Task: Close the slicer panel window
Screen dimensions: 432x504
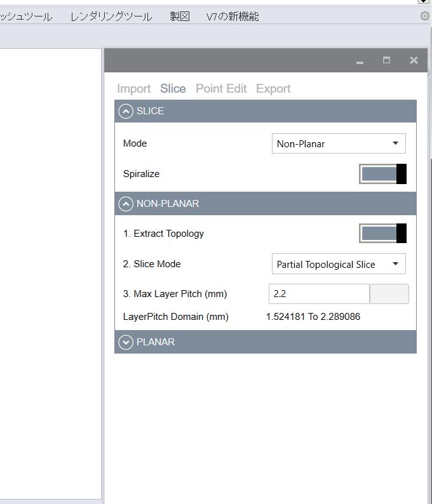Action: point(414,60)
